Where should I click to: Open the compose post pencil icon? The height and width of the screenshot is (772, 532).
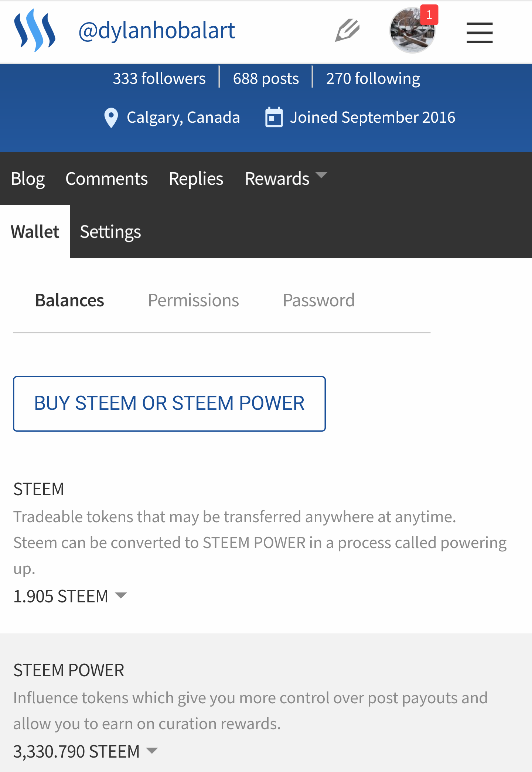point(347,30)
